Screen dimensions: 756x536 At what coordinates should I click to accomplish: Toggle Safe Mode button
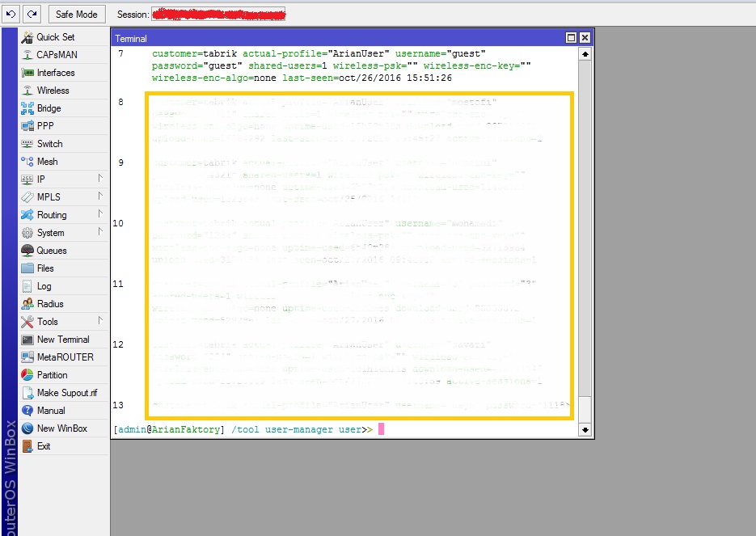pos(76,14)
